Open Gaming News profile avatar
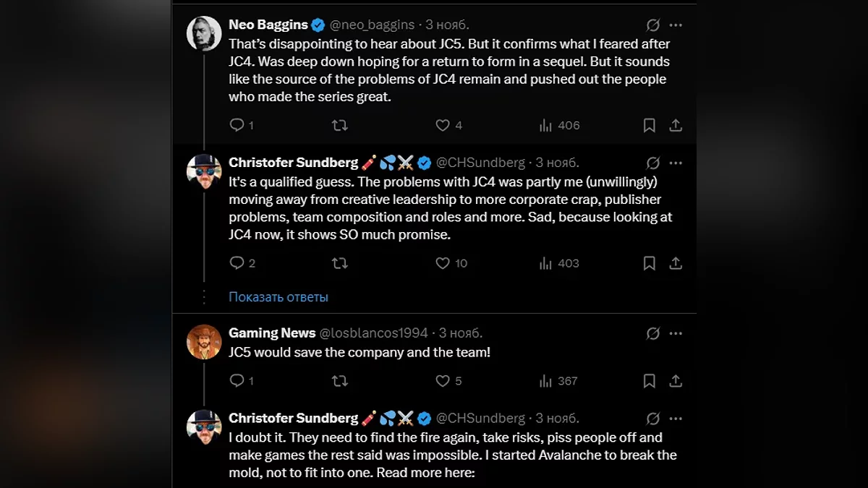This screenshot has height=488, width=868. click(204, 342)
